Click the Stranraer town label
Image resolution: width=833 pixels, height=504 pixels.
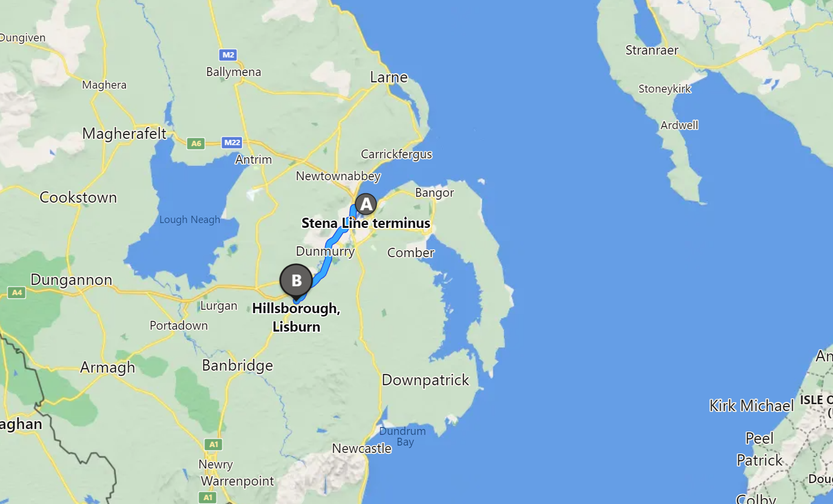(x=652, y=50)
